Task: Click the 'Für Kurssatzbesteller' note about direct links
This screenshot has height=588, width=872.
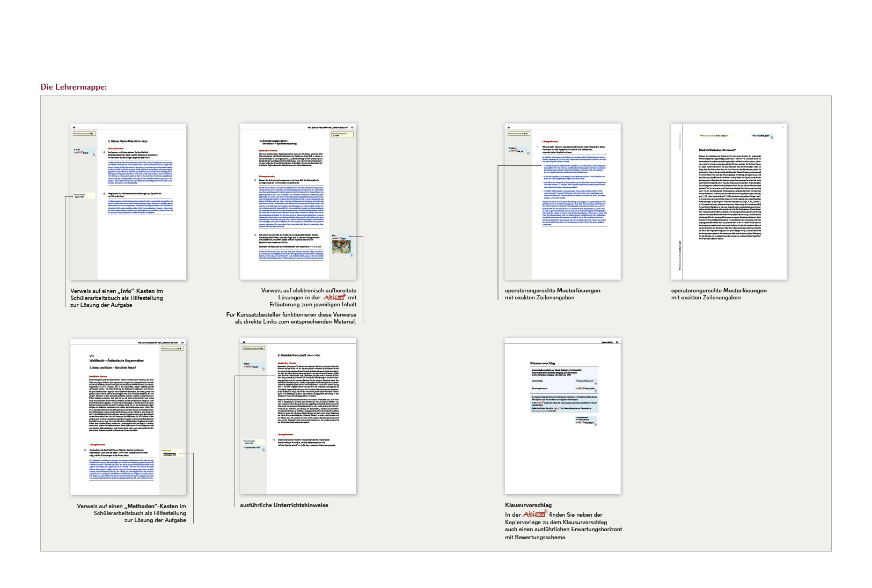Action: (291, 318)
